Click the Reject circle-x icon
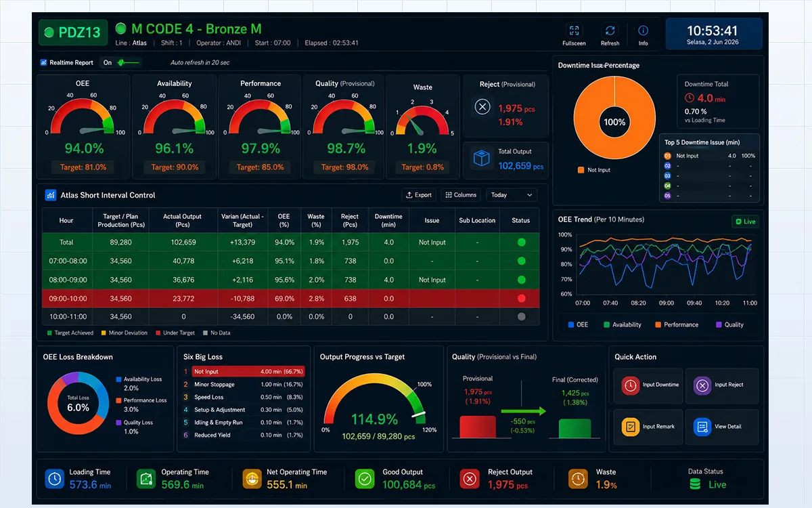This screenshot has height=508, width=812. click(x=482, y=106)
